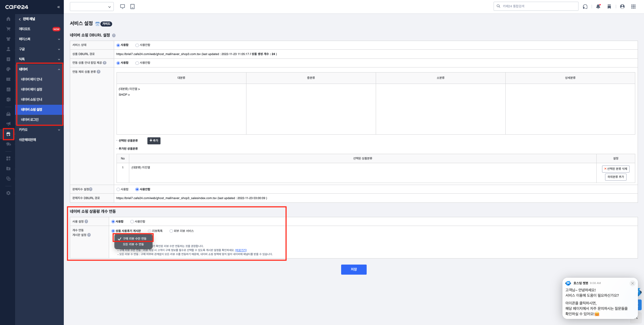This screenshot has width=644, height=325.
Task: Open the design palette icon
Action: pos(8,69)
